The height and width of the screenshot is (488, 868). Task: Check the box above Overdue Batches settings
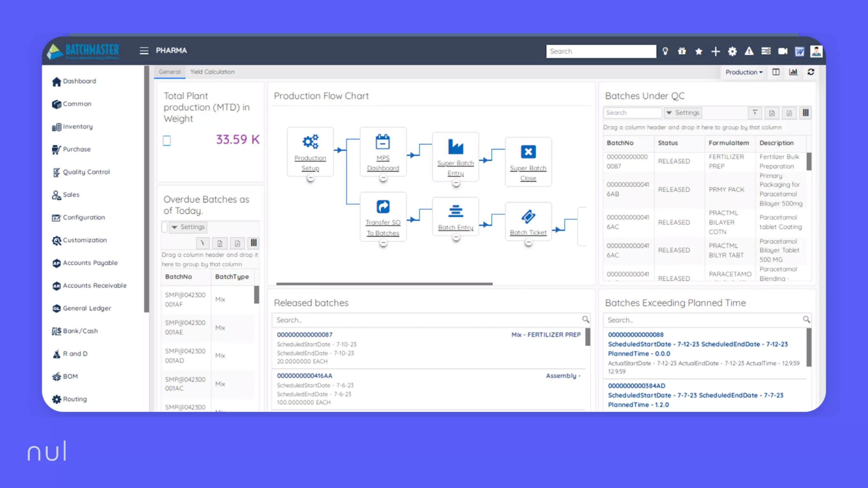tap(164, 227)
